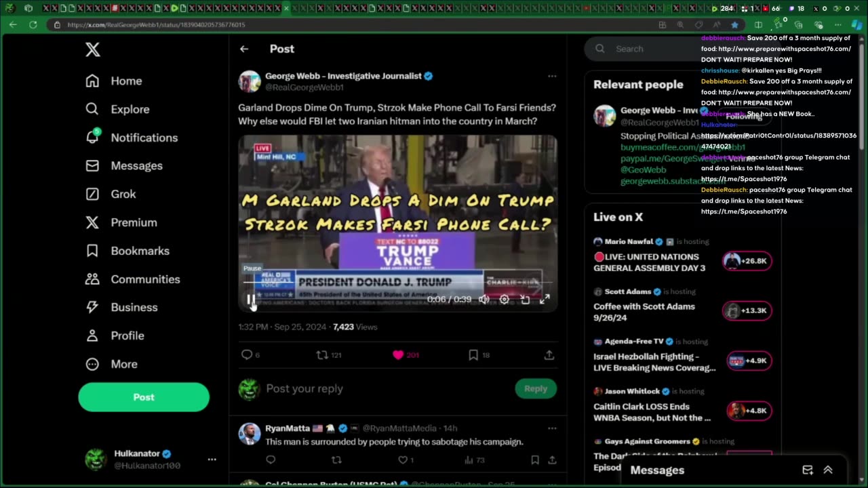Open the 1:32 PM Sep 25, 2024 timestamp
Viewport: 868px width, 488px height.
coord(283,327)
